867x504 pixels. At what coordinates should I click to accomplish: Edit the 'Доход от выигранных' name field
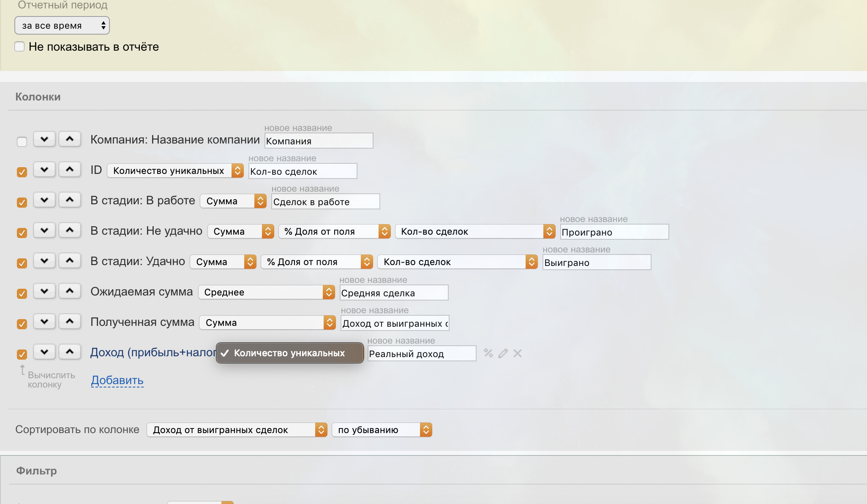coord(395,323)
